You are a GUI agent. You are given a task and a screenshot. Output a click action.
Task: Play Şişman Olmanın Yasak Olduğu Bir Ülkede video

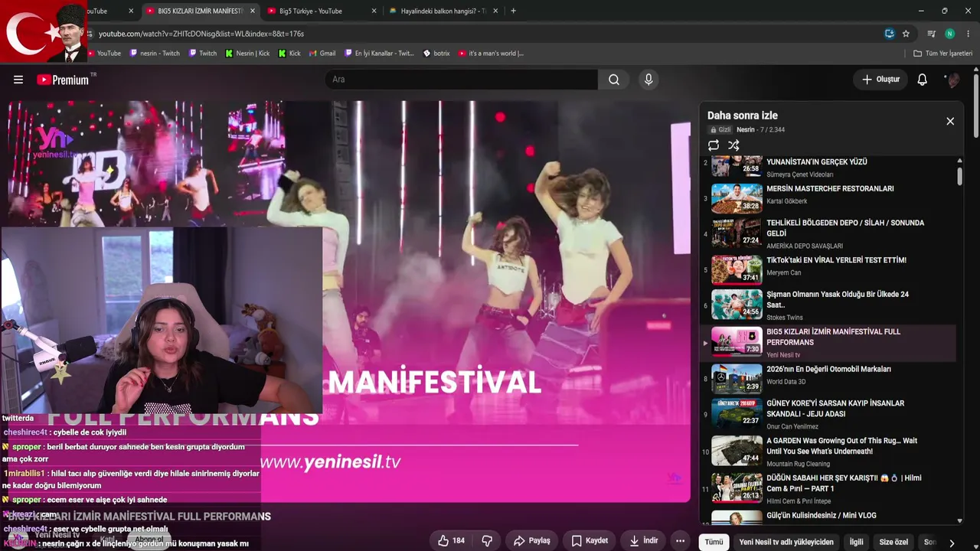click(x=838, y=299)
